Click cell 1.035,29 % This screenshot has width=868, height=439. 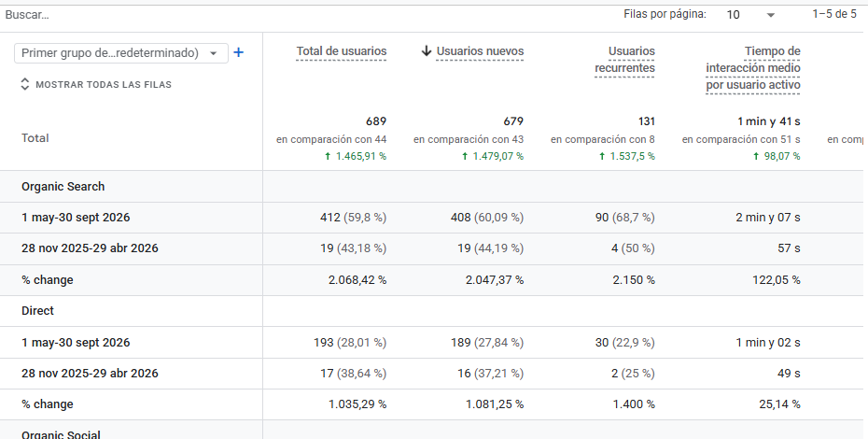pyautogui.click(x=357, y=404)
